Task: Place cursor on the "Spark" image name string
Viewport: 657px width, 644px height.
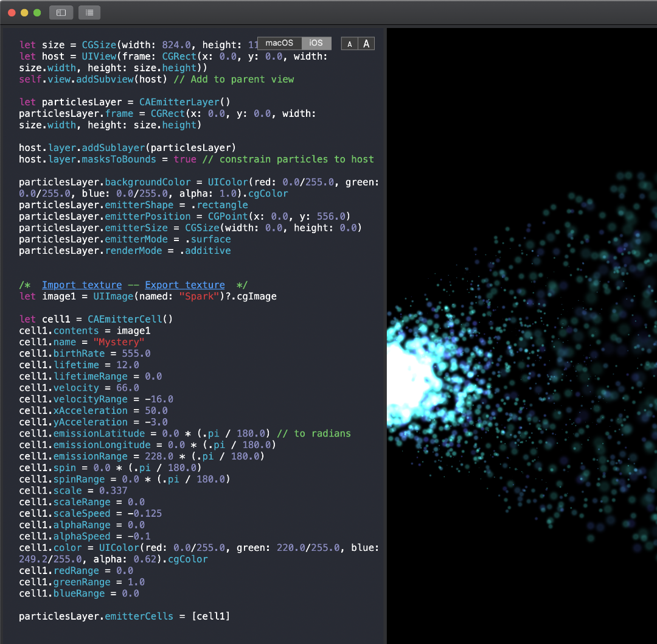Action: coord(203,296)
